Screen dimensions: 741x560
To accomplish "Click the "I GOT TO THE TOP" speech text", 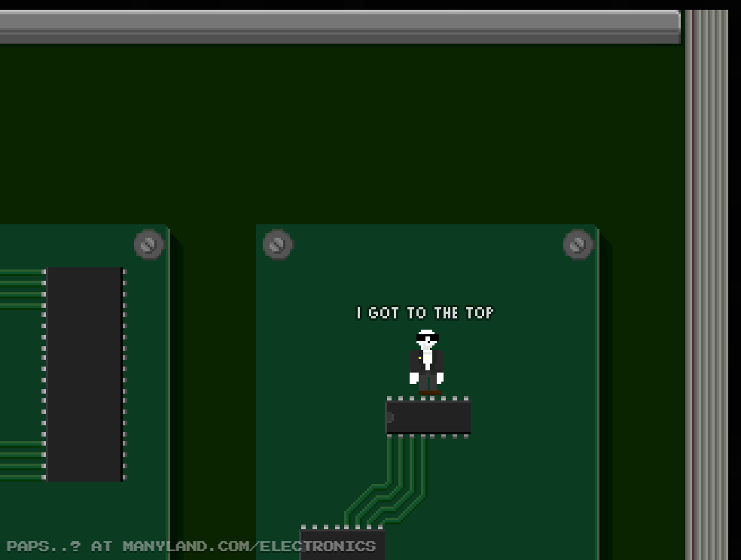I will click(425, 312).
